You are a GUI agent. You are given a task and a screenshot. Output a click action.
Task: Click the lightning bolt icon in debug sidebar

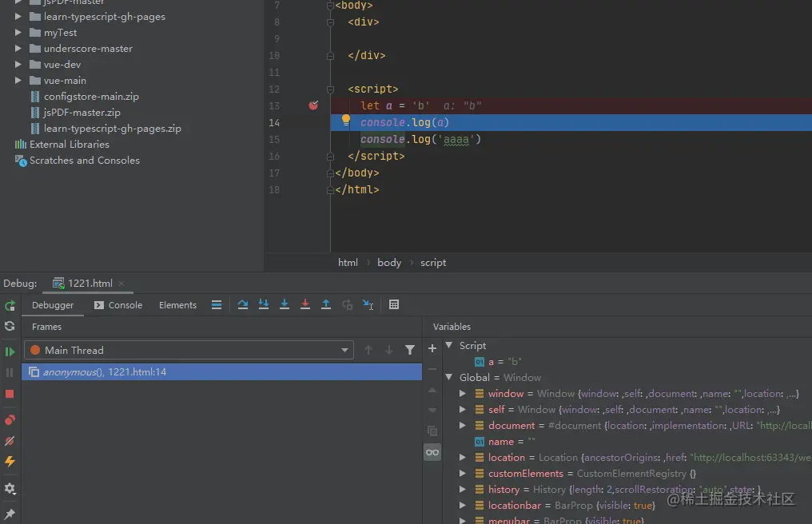[10, 462]
